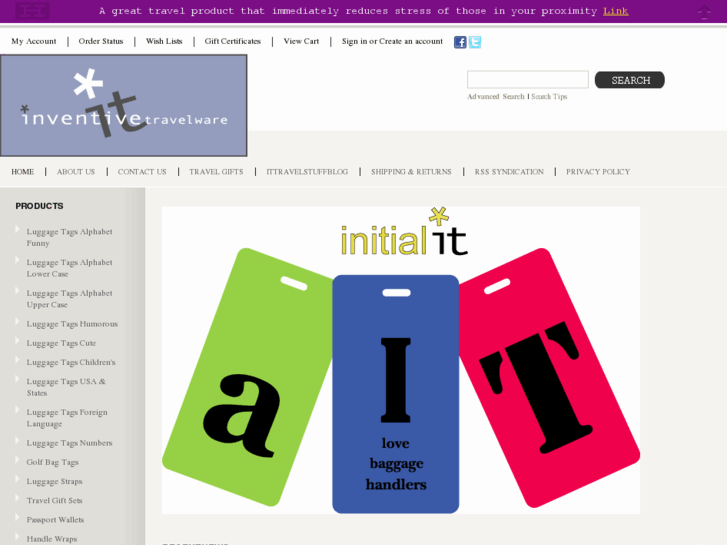The height and width of the screenshot is (545, 727).
Task: Open CONTACT US page
Action: [142, 172]
